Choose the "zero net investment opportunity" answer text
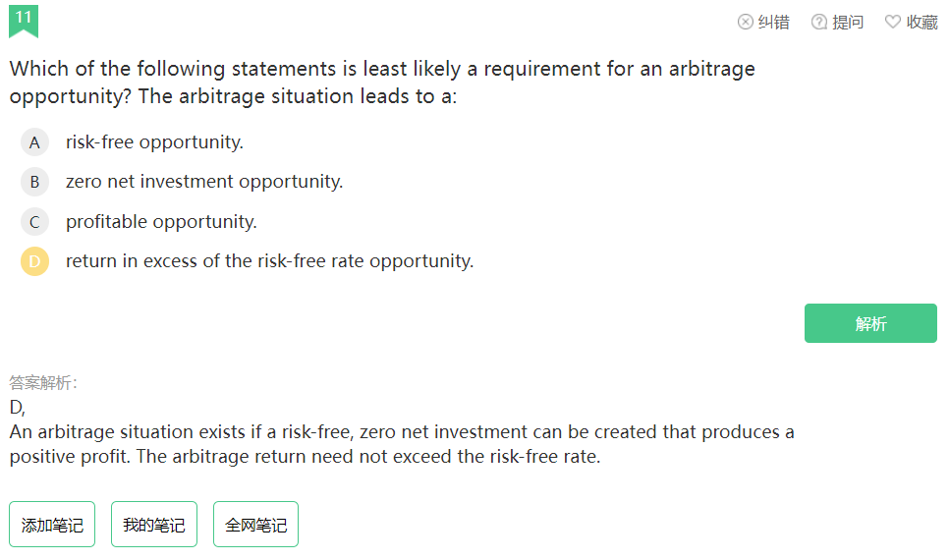Image resolution: width=949 pixels, height=560 pixels. click(204, 182)
